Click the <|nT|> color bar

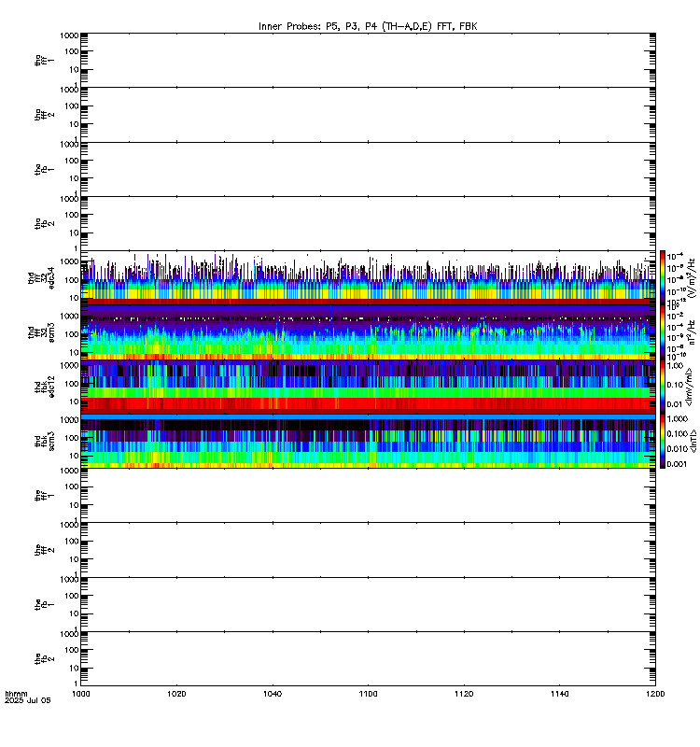663,441
